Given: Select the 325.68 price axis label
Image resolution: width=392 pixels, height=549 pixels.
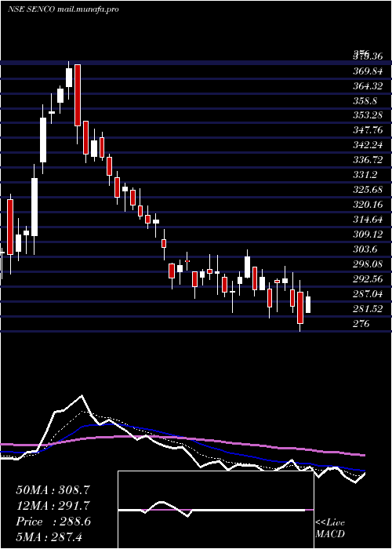Looking at the screenshot, I should tap(368, 190).
